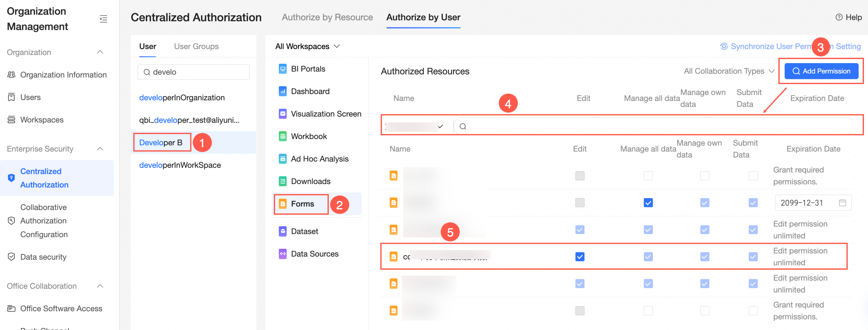Viewport: 868px width, 330px height.
Task: Select the User tab
Action: [x=148, y=47]
